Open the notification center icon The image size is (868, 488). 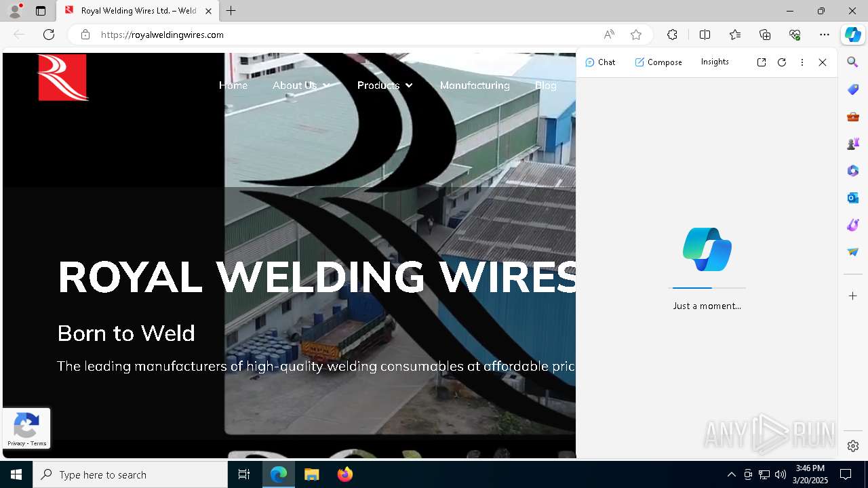click(846, 474)
